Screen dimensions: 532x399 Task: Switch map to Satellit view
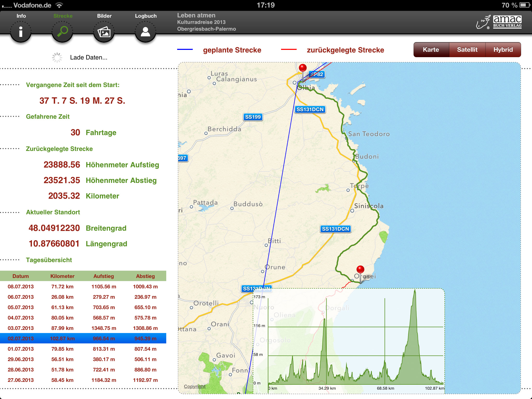467,50
